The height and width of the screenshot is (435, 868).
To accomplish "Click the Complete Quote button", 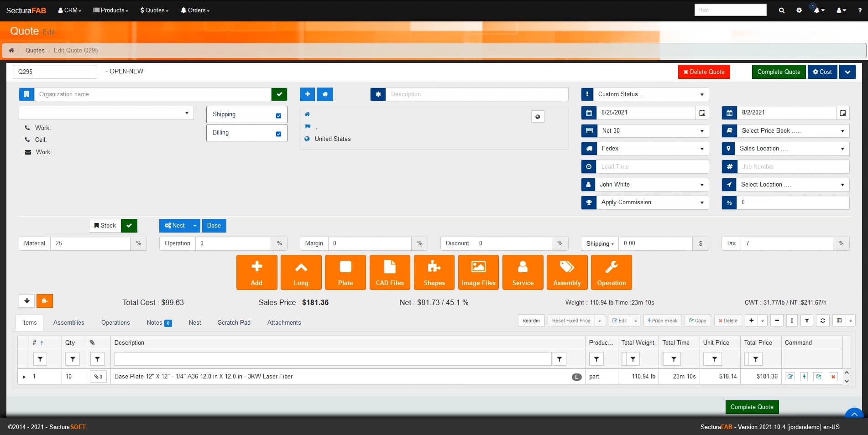I will coord(779,72).
